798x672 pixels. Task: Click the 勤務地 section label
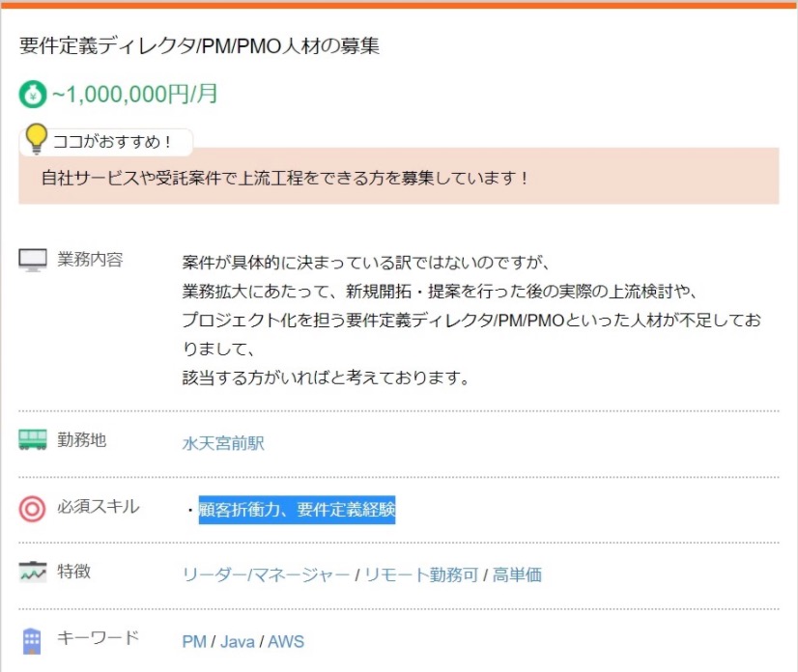pos(82,439)
